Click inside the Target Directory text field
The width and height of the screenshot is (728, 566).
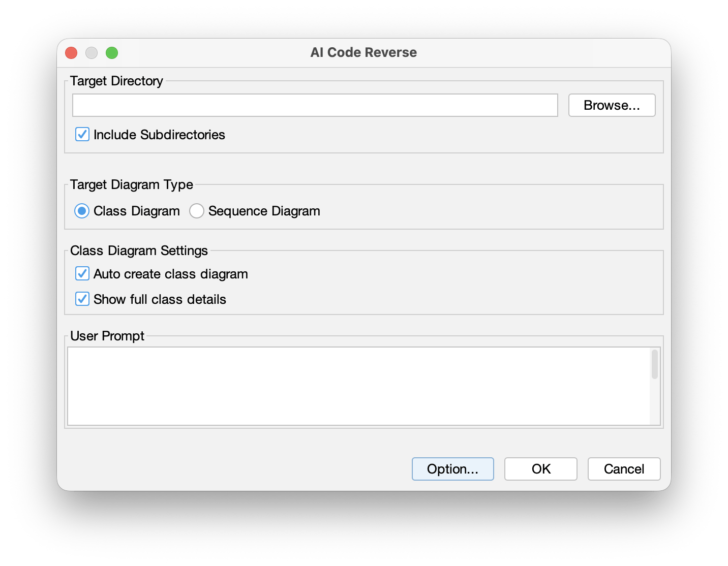315,105
